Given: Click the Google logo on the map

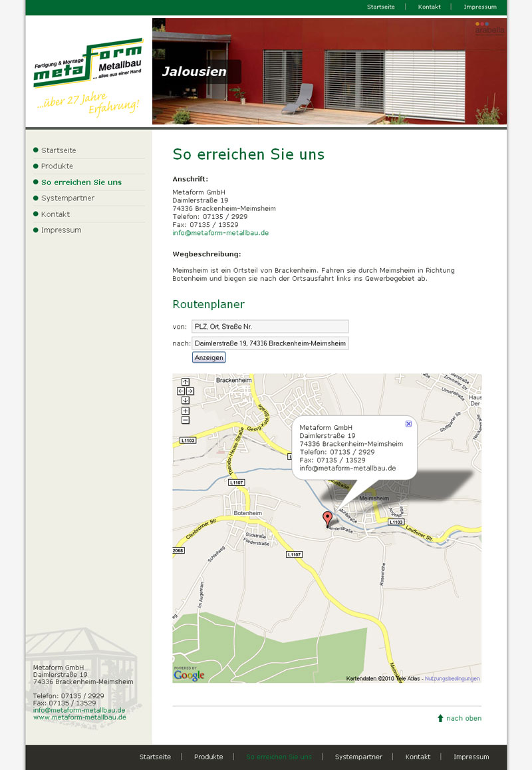Looking at the screenshot, I should pos(189,675).
